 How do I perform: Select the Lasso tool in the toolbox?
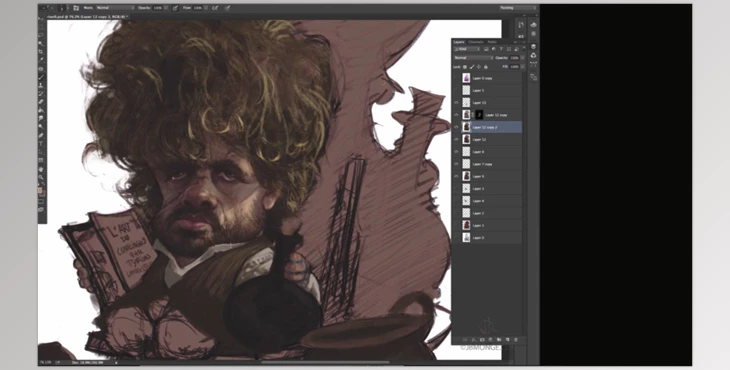41,35
